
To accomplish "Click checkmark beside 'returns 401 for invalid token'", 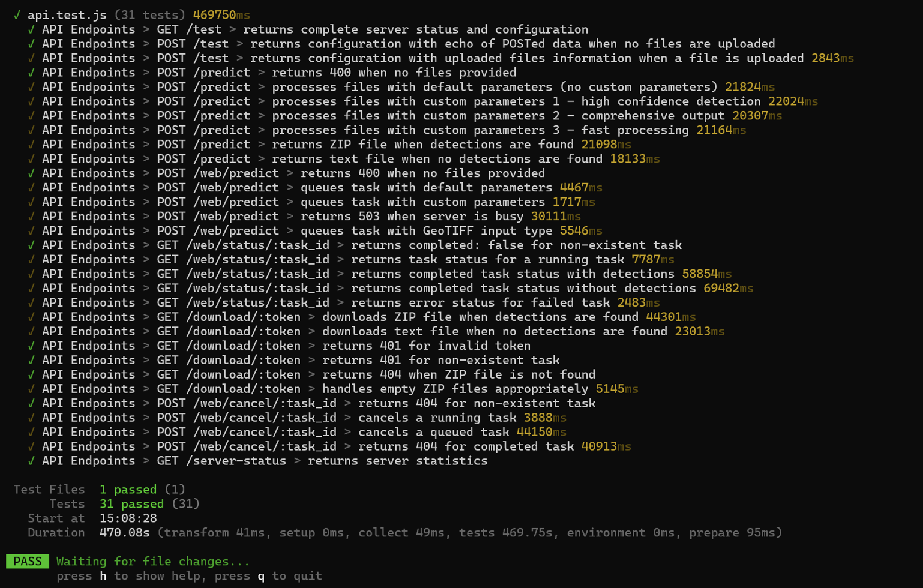I will click(31, 346).
